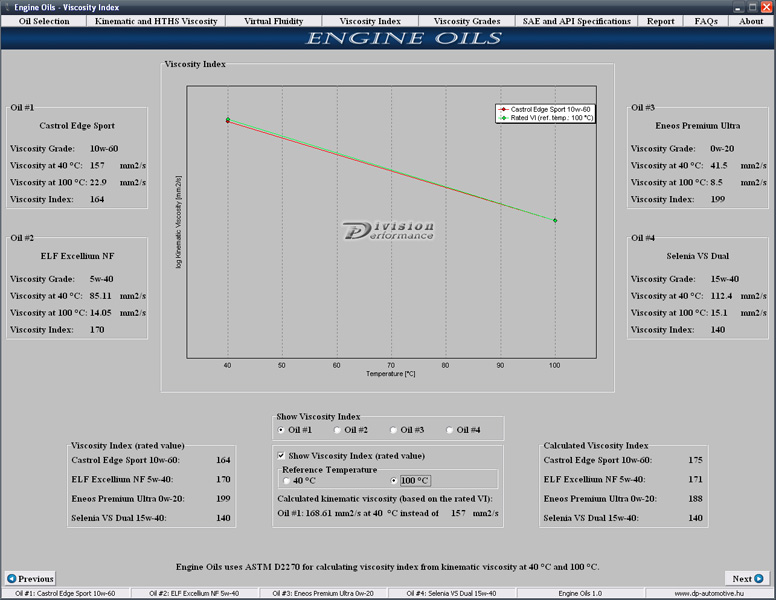Click Oil #2 viscosity value 85.11

tap(100, 296)
